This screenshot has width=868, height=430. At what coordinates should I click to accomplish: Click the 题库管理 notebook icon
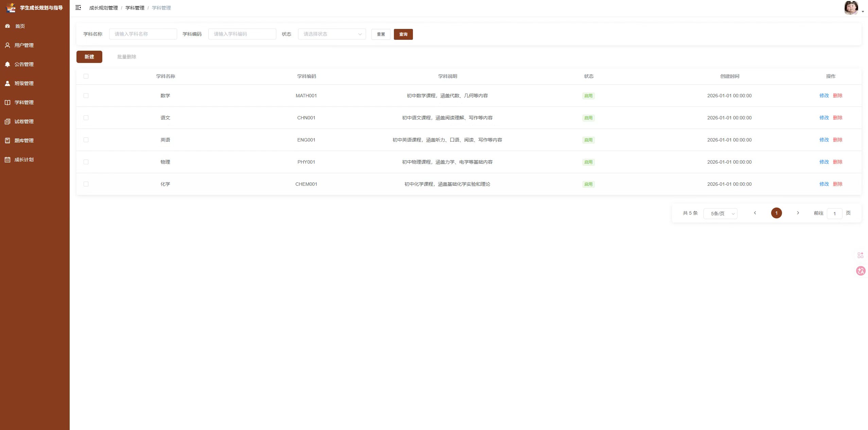coord(7,140)
